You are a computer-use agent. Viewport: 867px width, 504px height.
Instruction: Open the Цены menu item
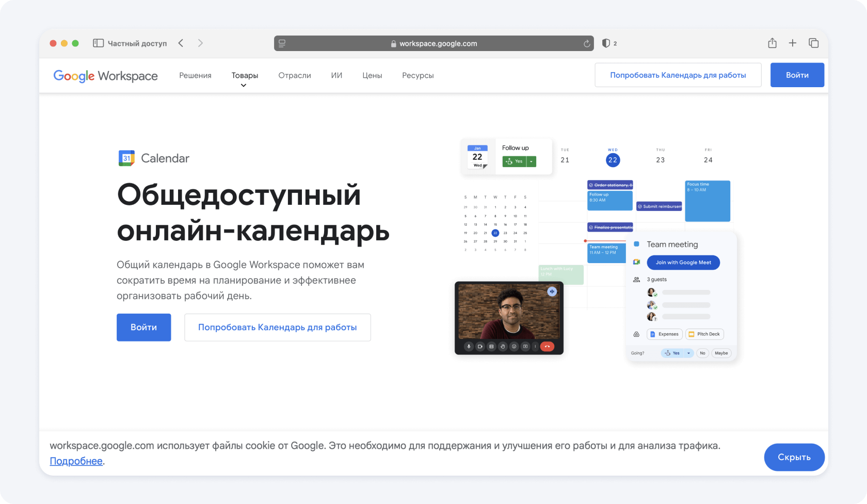(372, 75)
